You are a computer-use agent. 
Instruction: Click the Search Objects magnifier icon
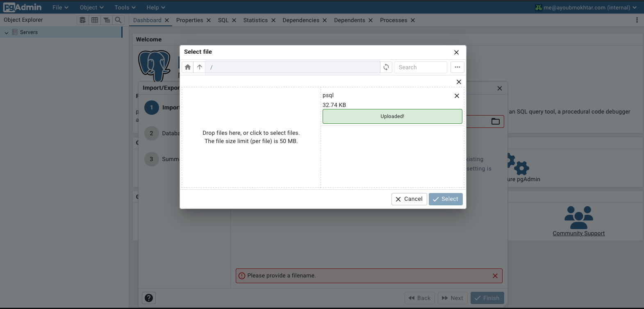[118, 20]
